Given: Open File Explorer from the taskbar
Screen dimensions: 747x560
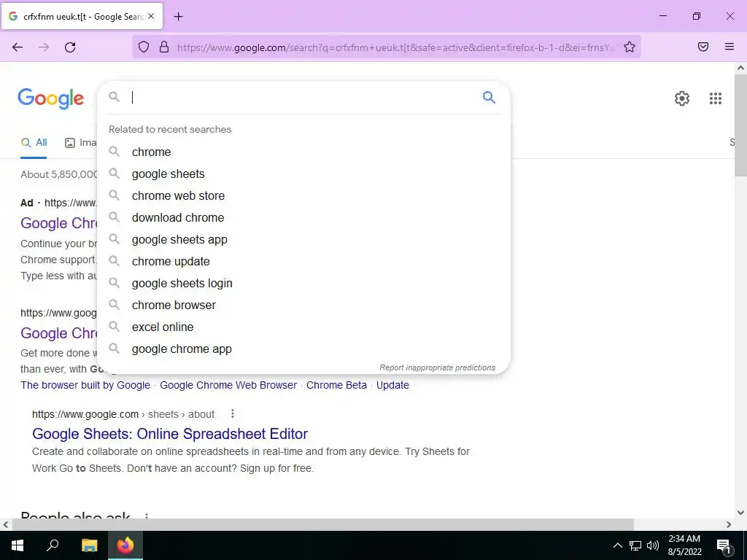Looking at the screenshot, I should tap(89, 545).
